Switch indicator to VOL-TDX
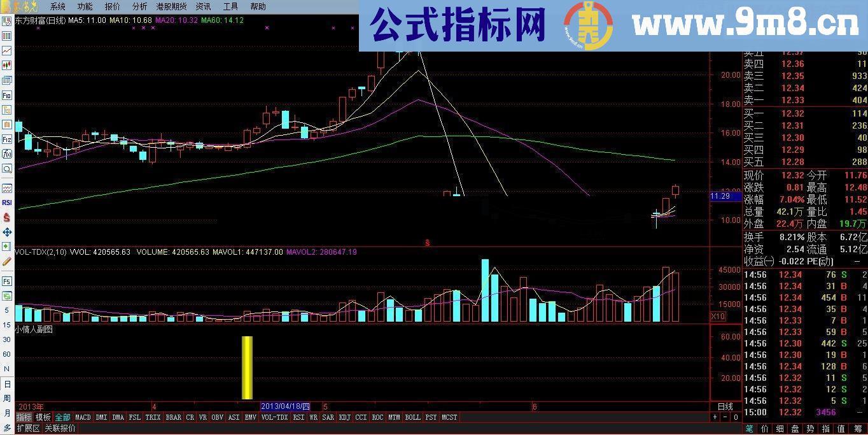Screen dimensions: 868x435 click(x=275, y=417)
